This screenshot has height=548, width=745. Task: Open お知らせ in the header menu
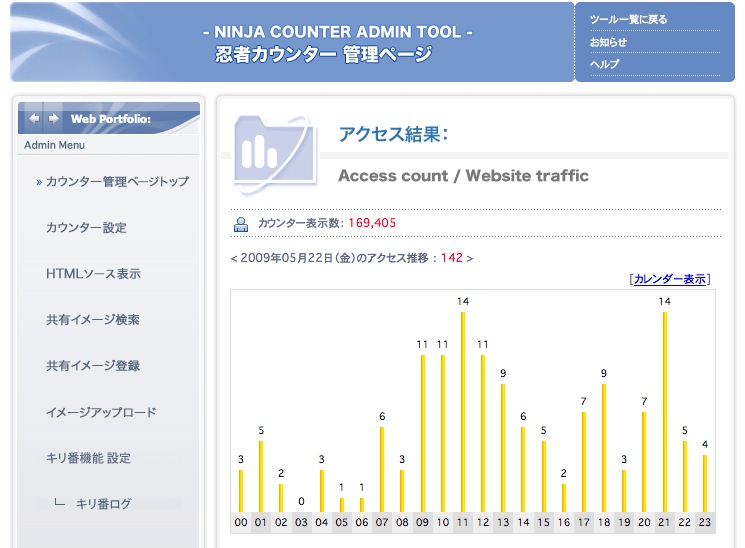click(x=608, y=42)
